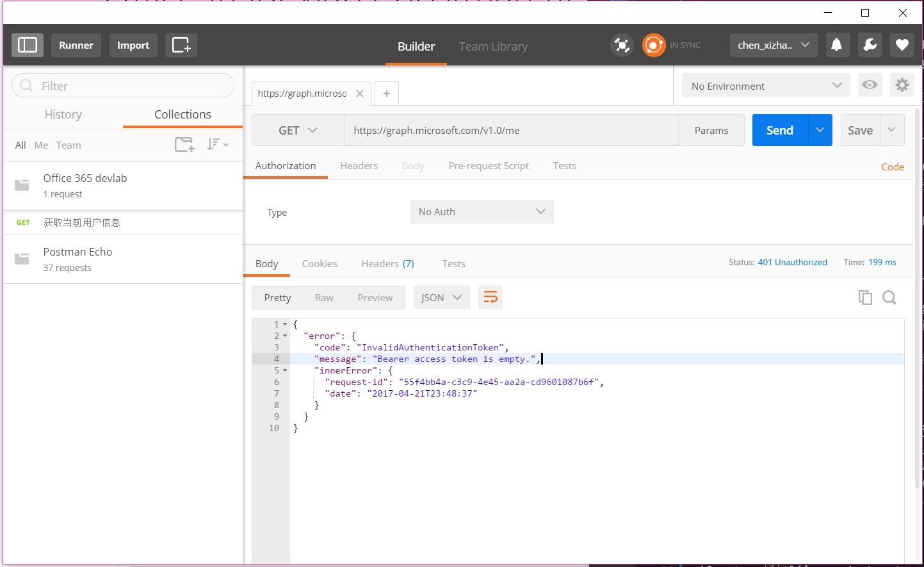Create a new collection folder icon

[184, 145]
